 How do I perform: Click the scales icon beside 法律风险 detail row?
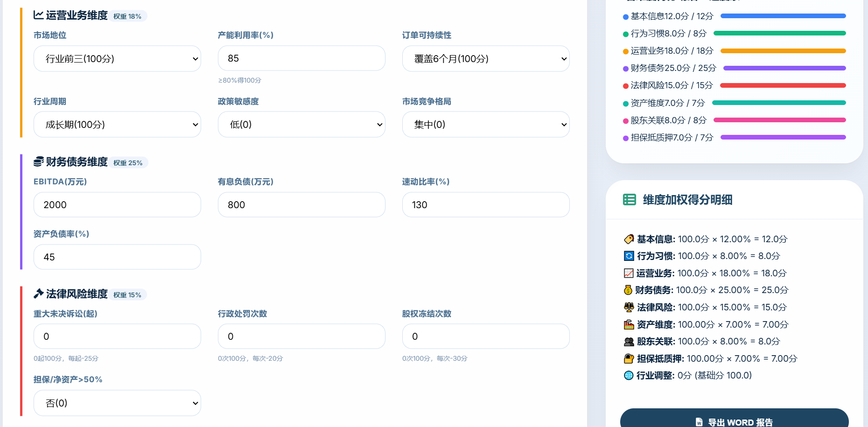click(x=629, y=307)
